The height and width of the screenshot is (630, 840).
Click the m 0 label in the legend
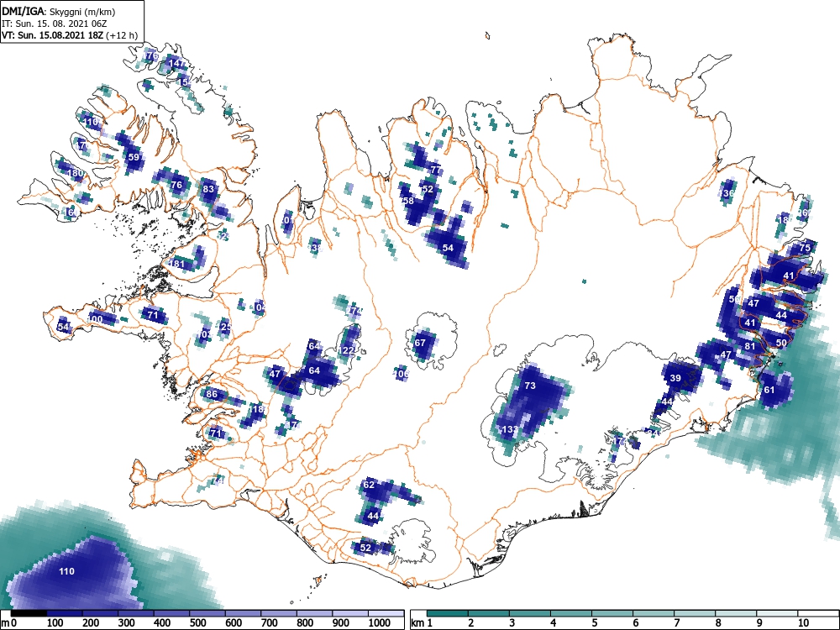point(9,623)
